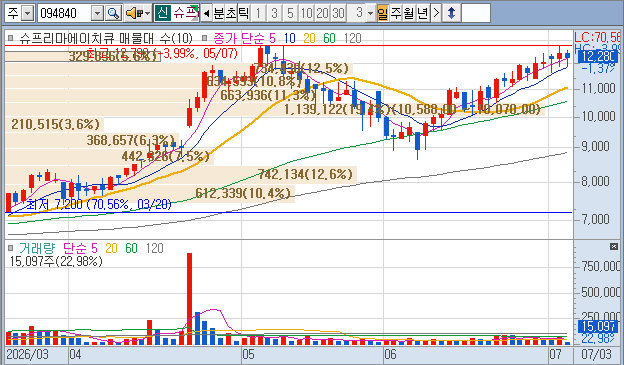Close the volume panel with its X icon
624x365 pixels.
614,247
